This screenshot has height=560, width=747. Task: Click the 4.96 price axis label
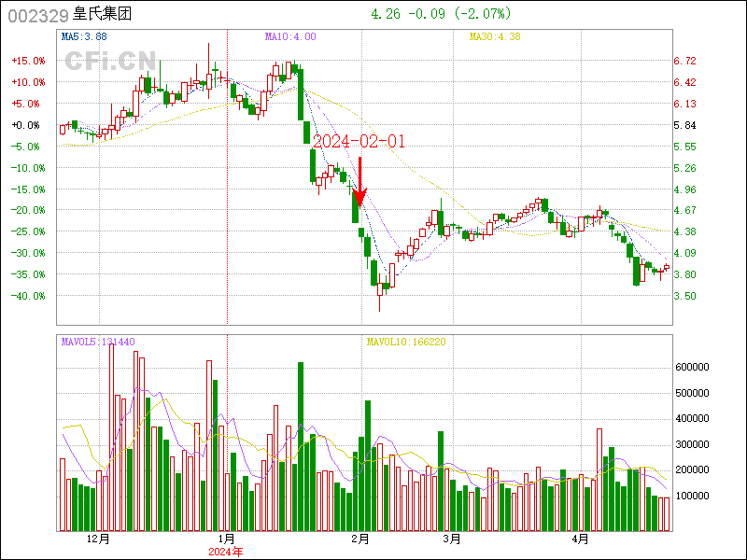click(684, 189)
